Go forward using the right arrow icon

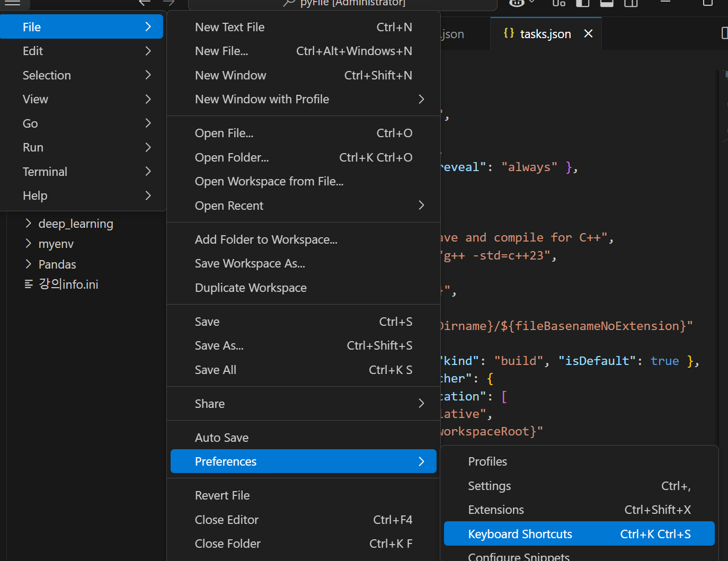(169, 3)
